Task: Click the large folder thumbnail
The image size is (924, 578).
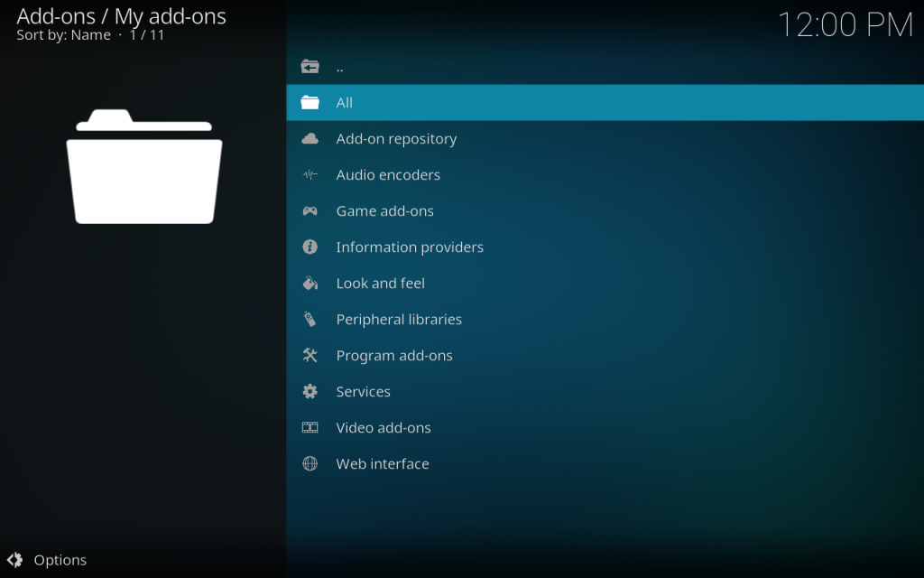Action: (144, 167)
